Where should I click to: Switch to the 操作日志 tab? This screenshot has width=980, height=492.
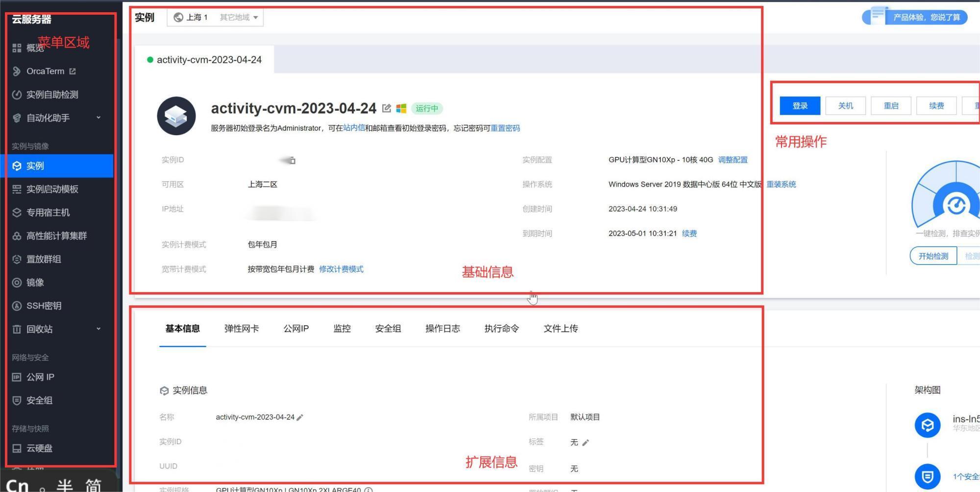tap(442, 328)
